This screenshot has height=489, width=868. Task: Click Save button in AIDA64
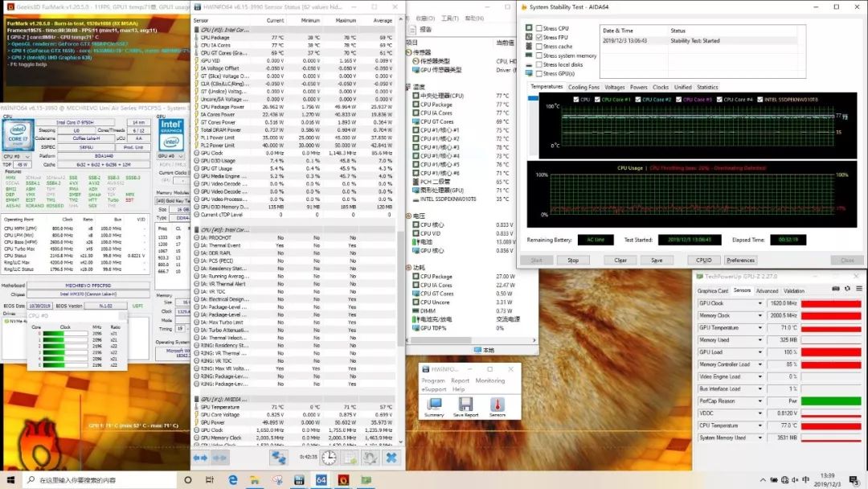(657, 260)
